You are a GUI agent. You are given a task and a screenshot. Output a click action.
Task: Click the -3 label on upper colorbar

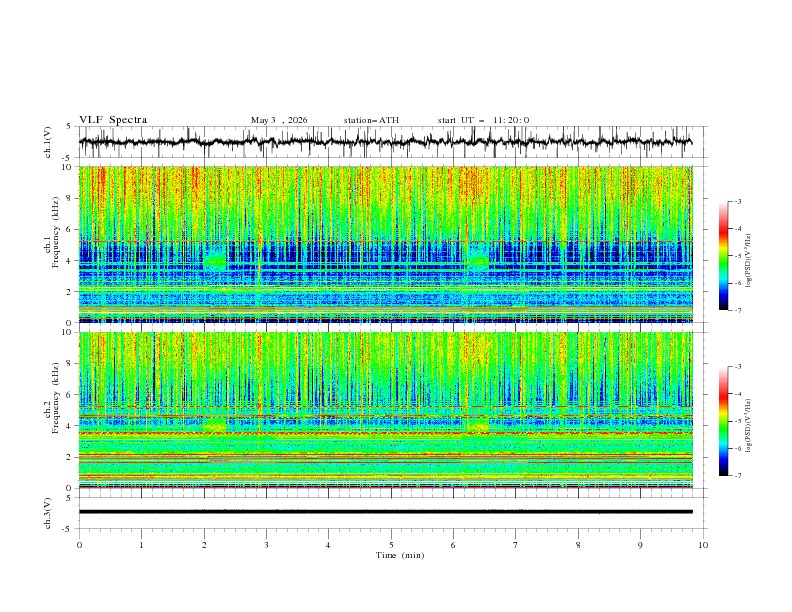coord(737,201)
